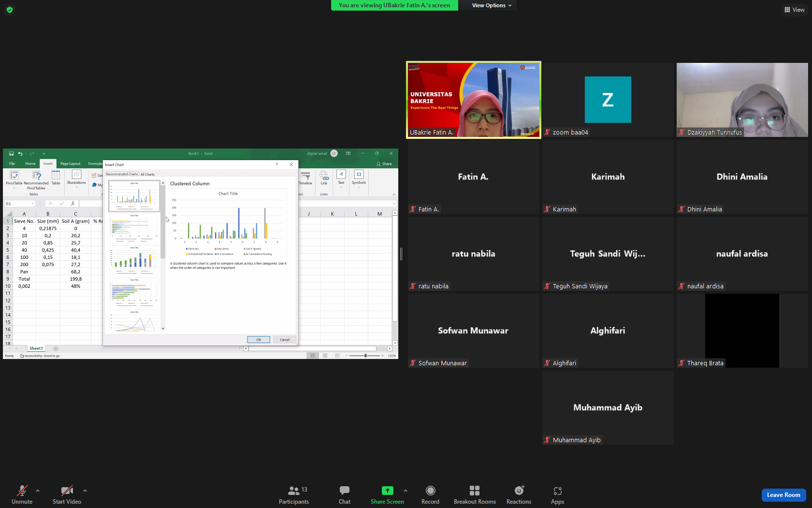Adjust the Excel zoom slider handle
This screenshot has width=812, height=508.
pos(365,356)
